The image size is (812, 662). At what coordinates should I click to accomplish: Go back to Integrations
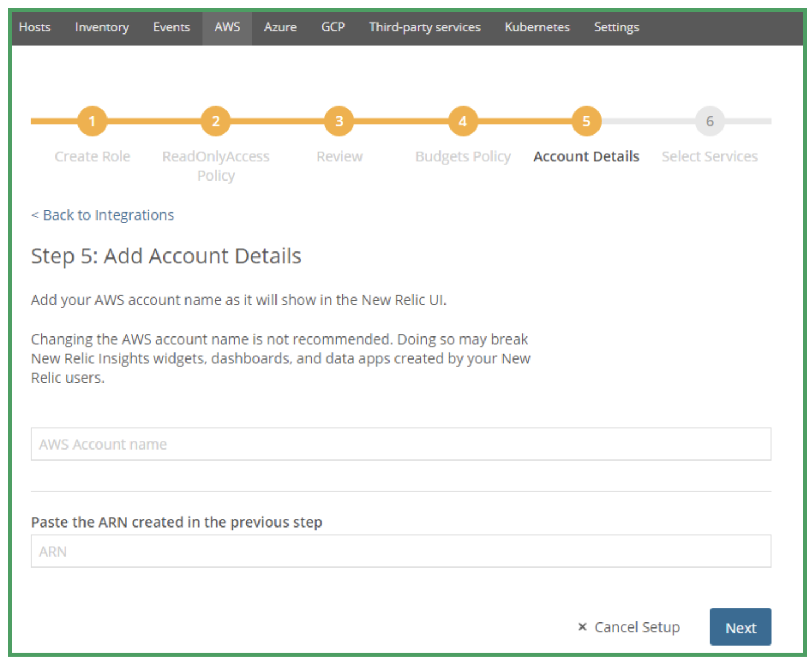tap(103, 215)
